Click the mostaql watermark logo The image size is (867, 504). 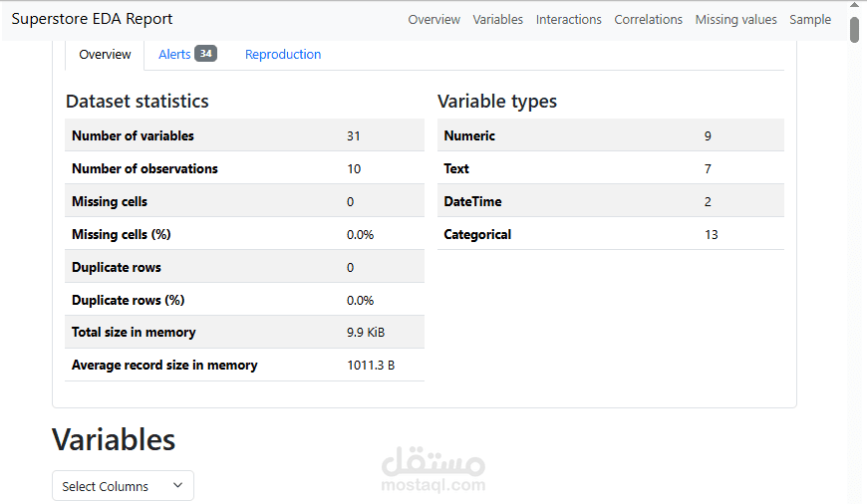click(433, 470)
